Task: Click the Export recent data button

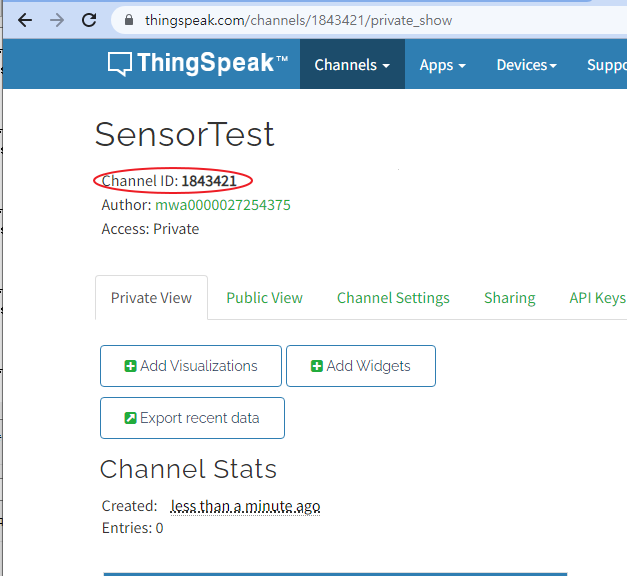Action: 192,418
